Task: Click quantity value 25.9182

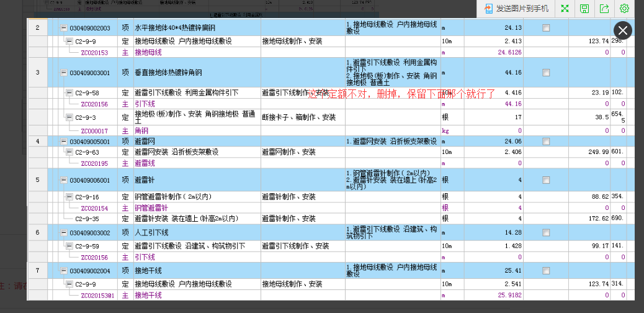Action: [x=510, y=296]
